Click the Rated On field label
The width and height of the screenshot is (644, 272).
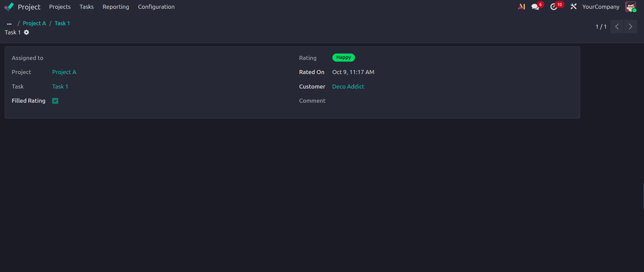[312, 72]
